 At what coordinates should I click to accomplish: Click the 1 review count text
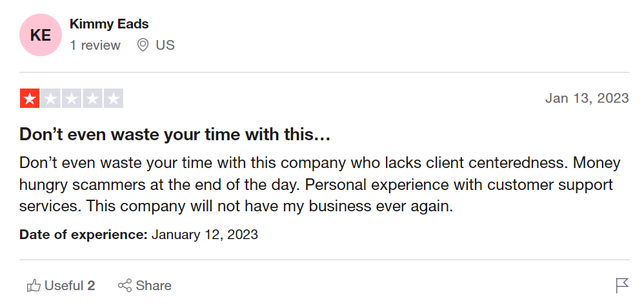coord(95,45)
